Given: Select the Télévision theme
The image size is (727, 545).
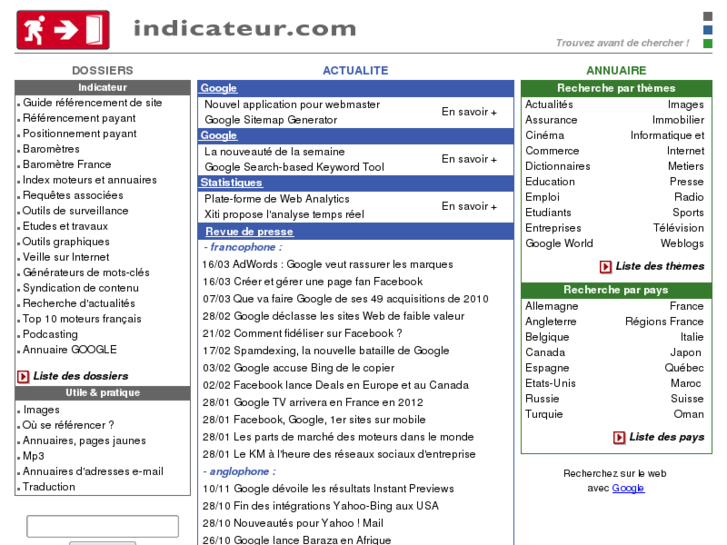Looking at the screenshot, I should [679, 228].
